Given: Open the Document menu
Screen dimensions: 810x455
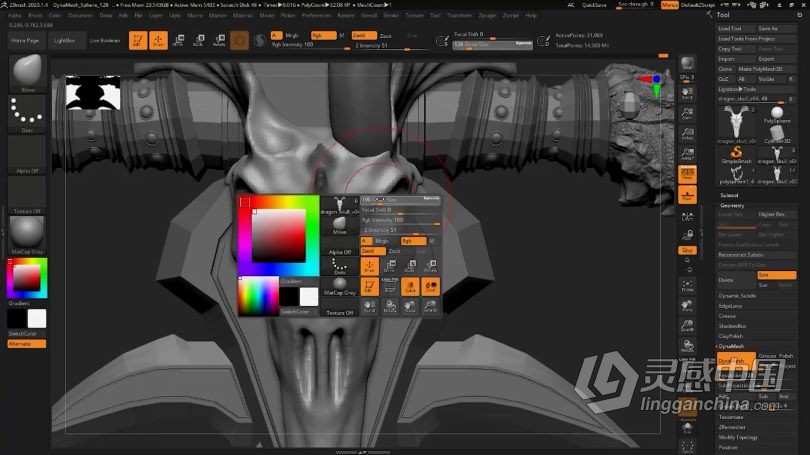Looking at the screenshot, I should tap(80, 15).
